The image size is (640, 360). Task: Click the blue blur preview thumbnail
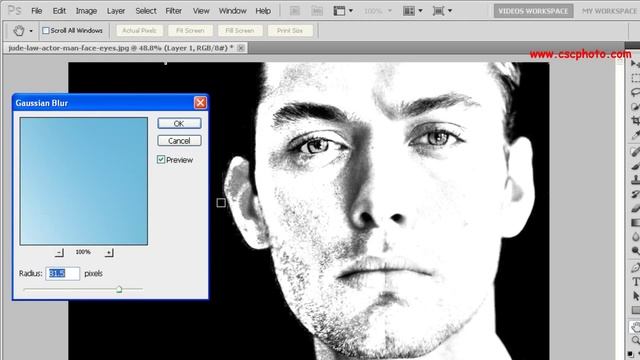pos(84,181)
